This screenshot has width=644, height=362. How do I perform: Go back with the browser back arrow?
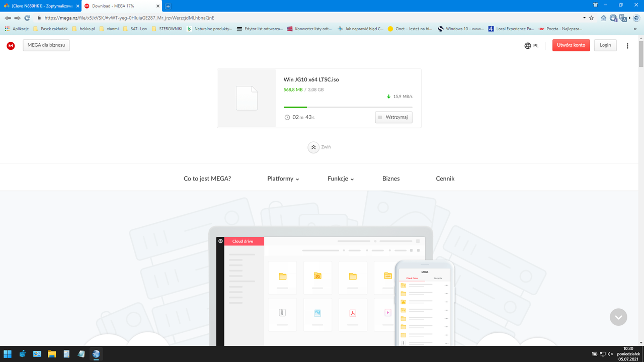[x=8, y=18]
